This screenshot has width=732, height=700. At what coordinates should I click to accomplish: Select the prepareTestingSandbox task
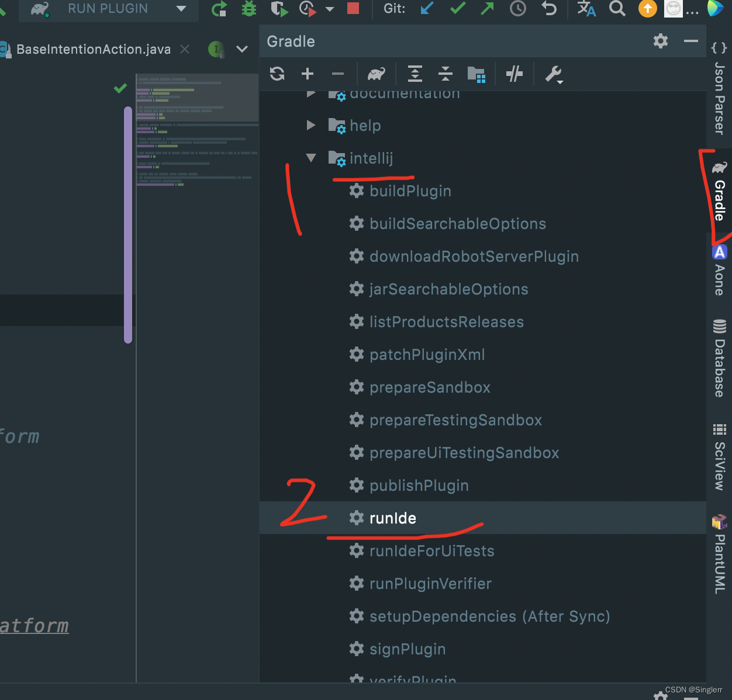(x=446, y=420)
